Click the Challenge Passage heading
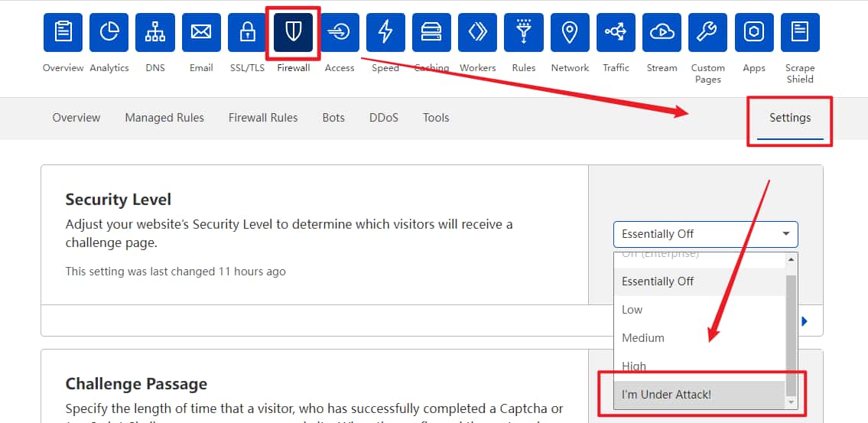 coord(136,384)
